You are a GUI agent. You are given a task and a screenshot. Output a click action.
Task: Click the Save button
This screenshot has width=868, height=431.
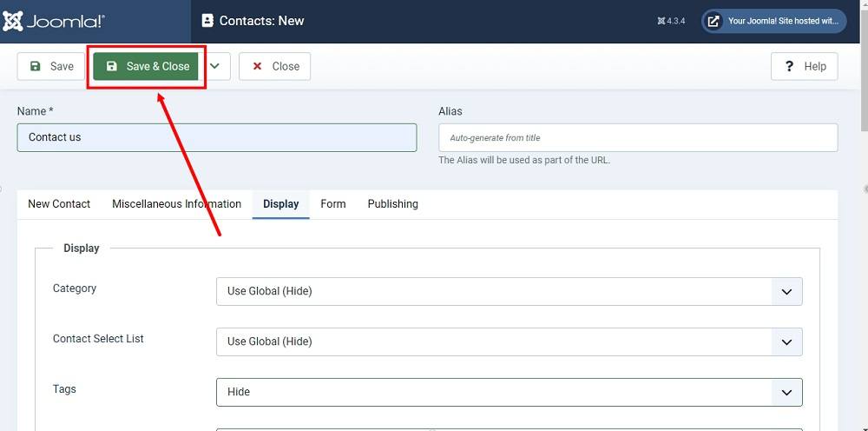51,67
